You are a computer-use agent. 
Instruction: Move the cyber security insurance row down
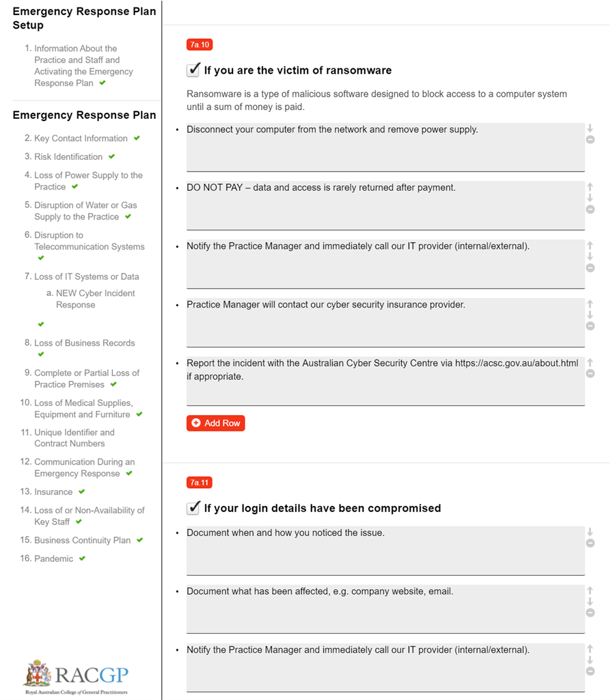pos(590,315)
